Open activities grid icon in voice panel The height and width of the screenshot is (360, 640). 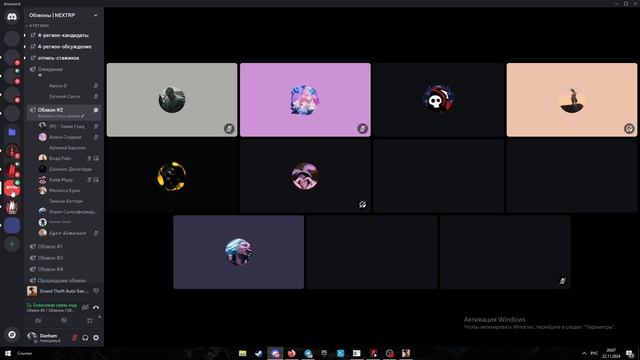89,321
